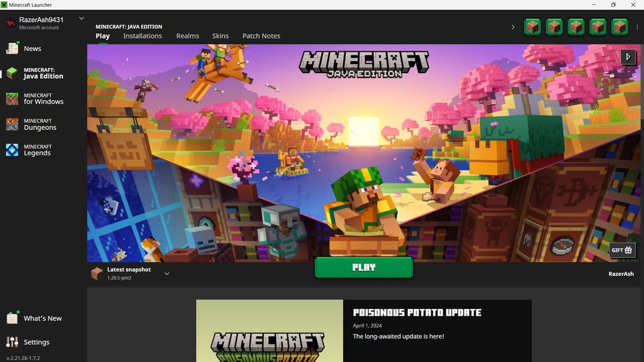The image size is (644, 362).
Task: Open the three-dot more options menu
Action: [637, 26]
